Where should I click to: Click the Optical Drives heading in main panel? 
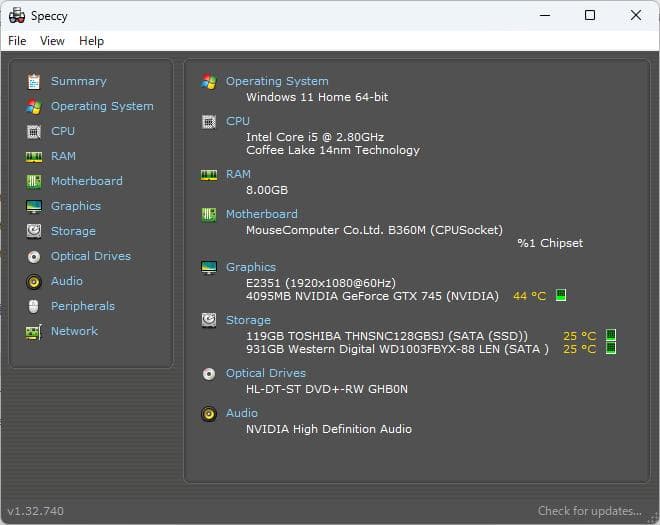pos(266,373)
